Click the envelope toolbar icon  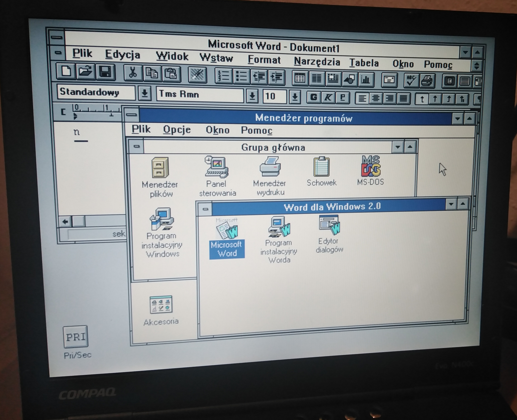click(x=389, y=80)
